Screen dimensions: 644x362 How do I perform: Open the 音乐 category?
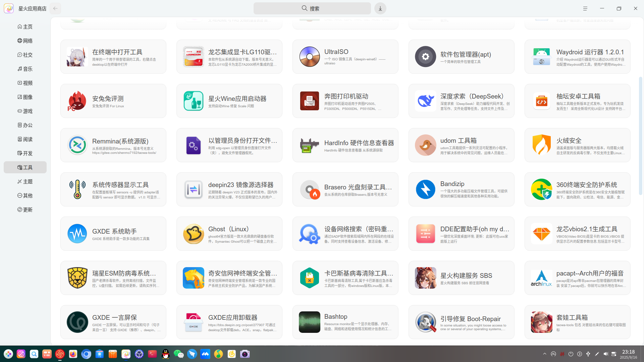(x=25, y=69)
